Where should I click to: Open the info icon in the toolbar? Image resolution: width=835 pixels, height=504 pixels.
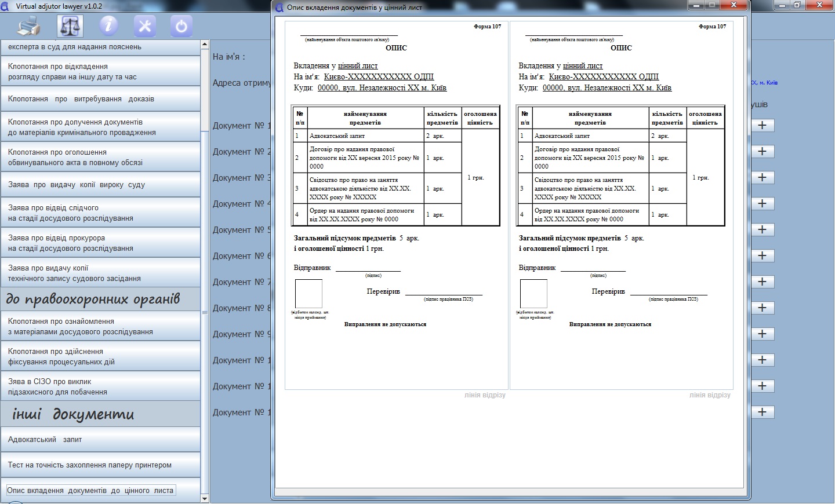[x=108, y=26]
